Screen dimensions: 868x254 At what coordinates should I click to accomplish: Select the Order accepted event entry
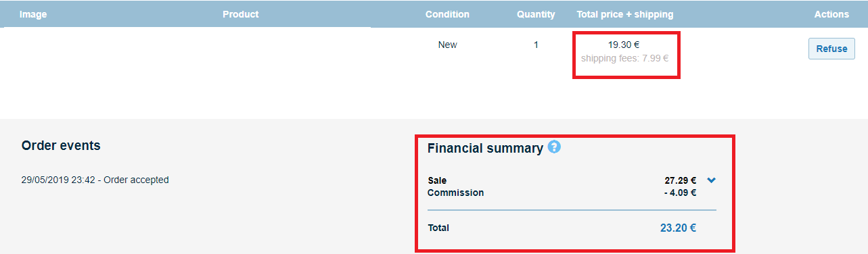95,180
